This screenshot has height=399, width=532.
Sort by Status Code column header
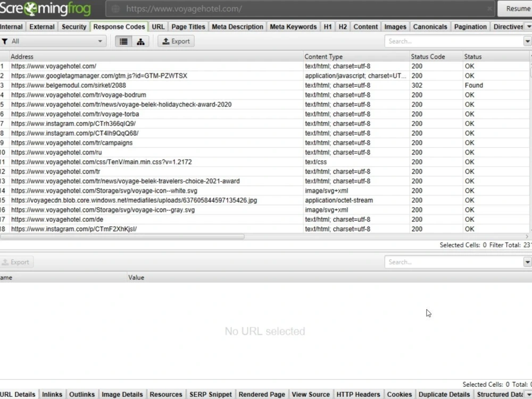436,57
